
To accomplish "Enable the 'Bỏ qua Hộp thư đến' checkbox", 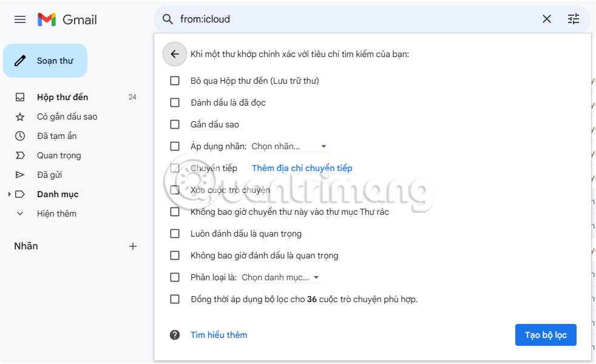I will point(175,80).
